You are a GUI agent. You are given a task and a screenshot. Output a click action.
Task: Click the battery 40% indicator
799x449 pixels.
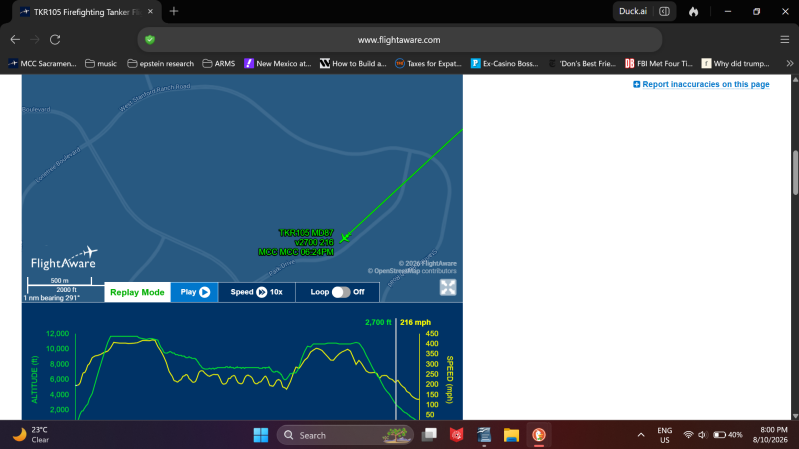tap(727, 435)
